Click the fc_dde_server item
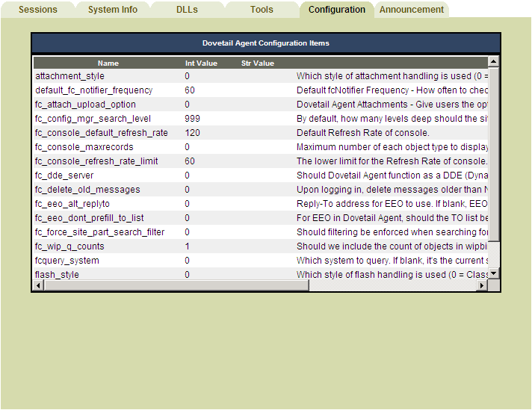 (64, 176)
